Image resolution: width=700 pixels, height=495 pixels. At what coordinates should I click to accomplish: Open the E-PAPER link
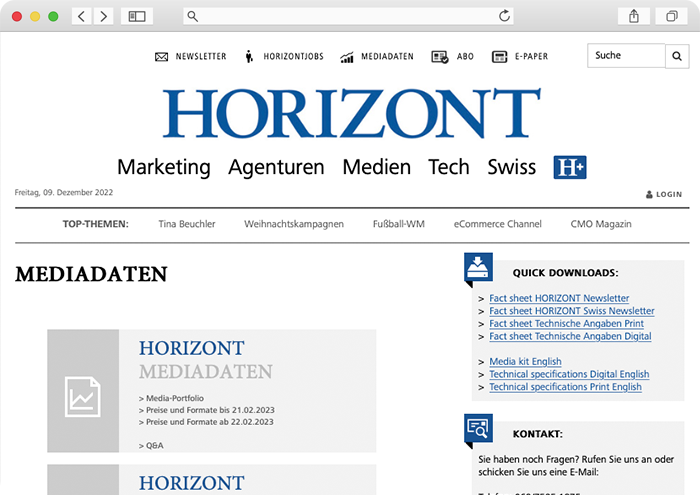531,57
